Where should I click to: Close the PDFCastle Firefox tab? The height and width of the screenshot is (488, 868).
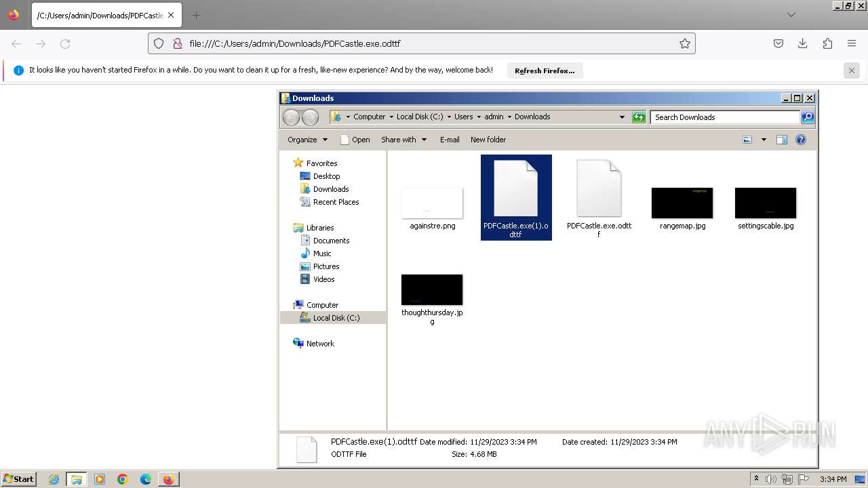171,15
